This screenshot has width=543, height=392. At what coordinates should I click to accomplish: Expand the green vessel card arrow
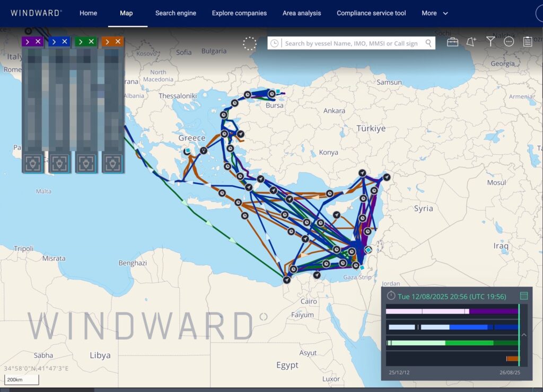[81, 42]
